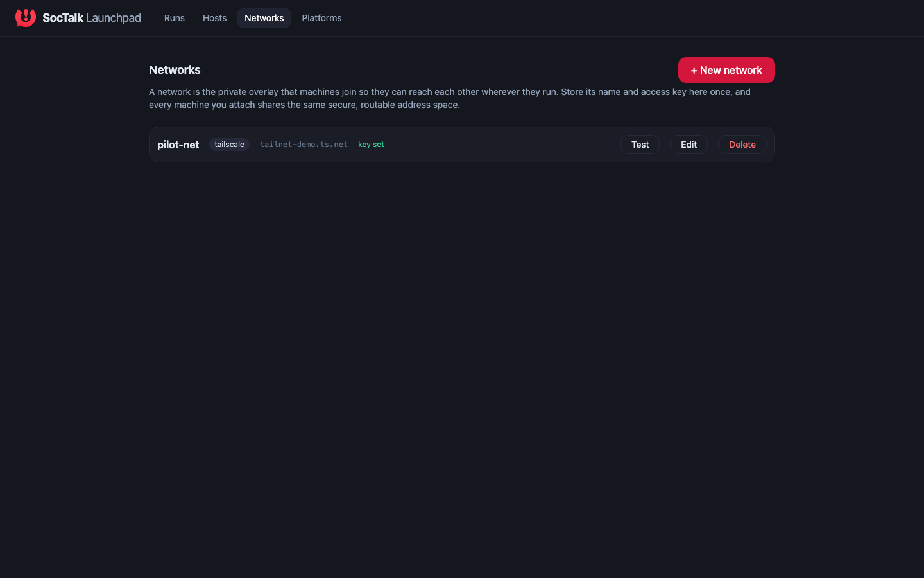Viewport: 924px width, 578px height.
Task: Click the Networks page heading
Action: tap(175, 70)
